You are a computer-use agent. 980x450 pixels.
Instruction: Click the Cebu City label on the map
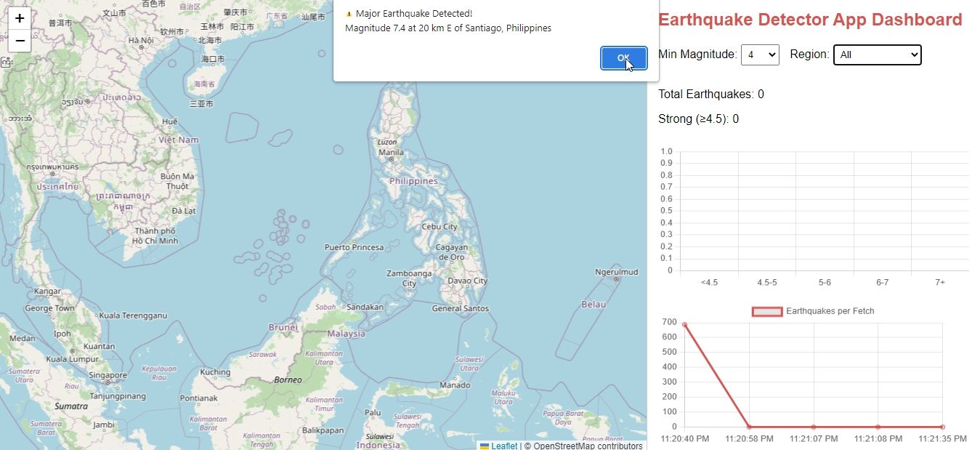[x=440, y=227]
